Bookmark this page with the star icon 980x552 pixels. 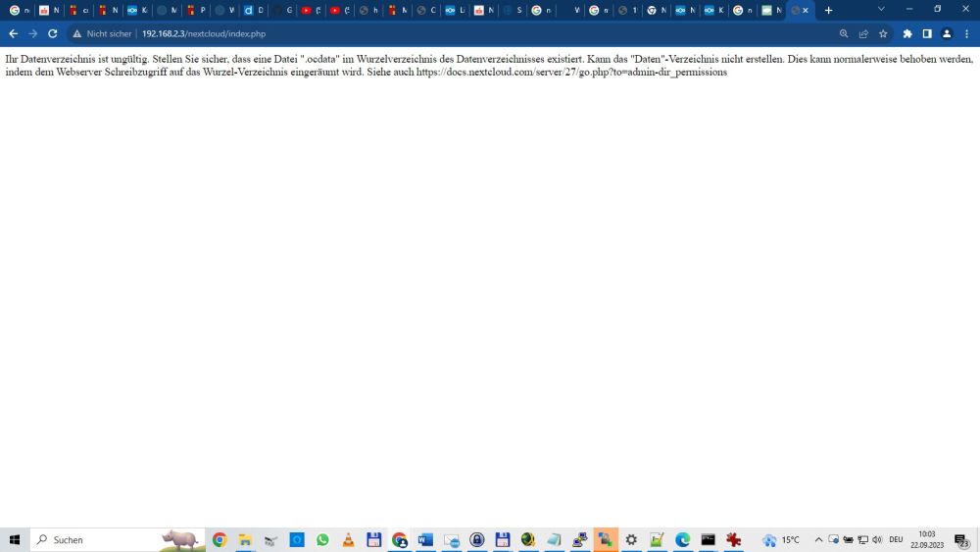click(883, 33)
